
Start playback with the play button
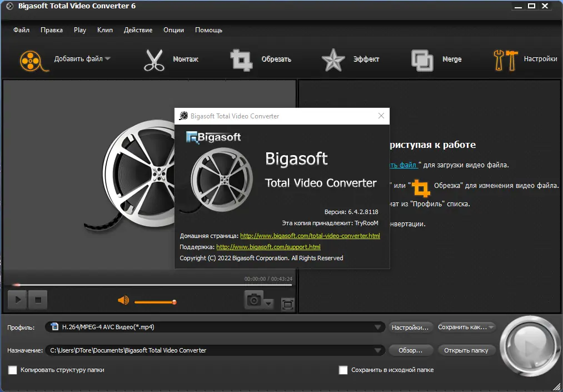pos(17,300)
